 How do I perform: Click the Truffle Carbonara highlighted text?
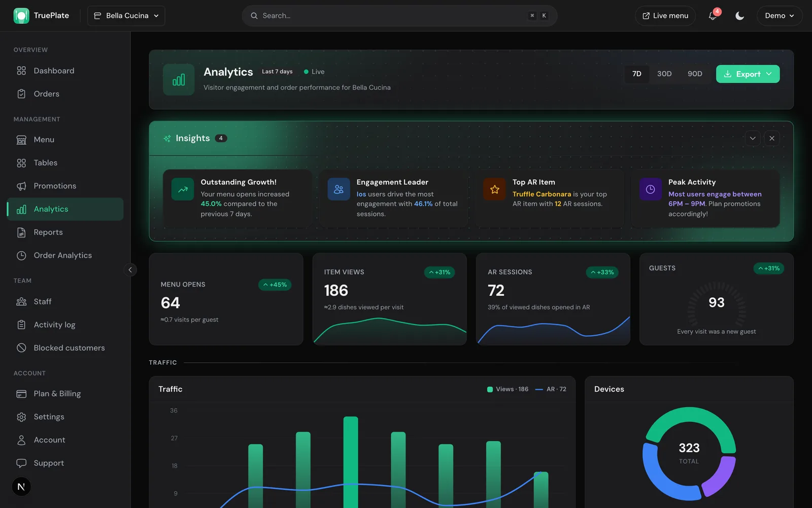542,194
